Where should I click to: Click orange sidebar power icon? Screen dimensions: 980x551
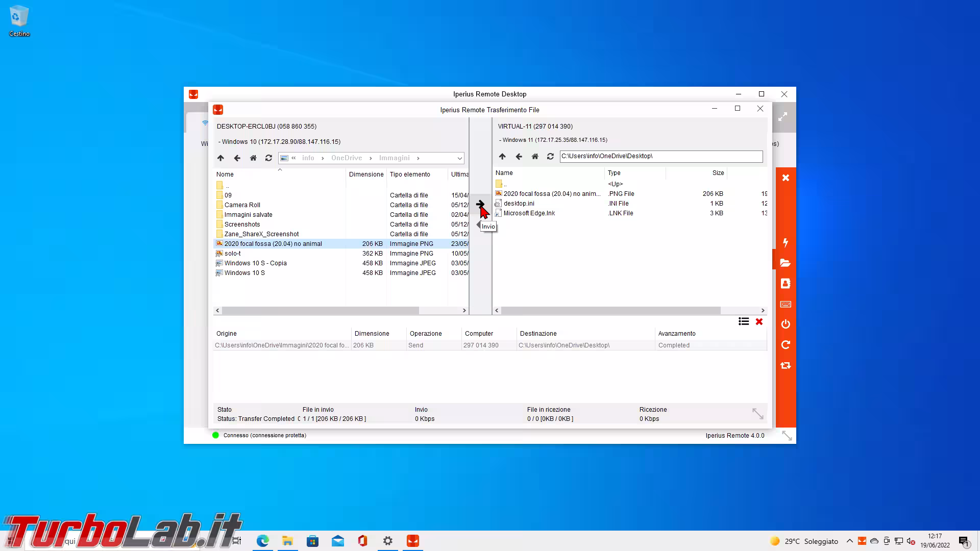pos(785,324)
